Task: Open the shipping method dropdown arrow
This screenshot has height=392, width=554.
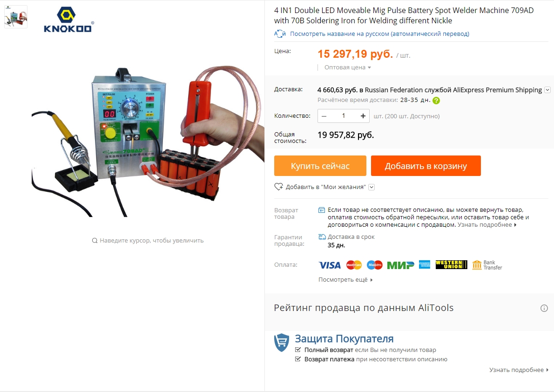Action: click(x=547, y=90)
